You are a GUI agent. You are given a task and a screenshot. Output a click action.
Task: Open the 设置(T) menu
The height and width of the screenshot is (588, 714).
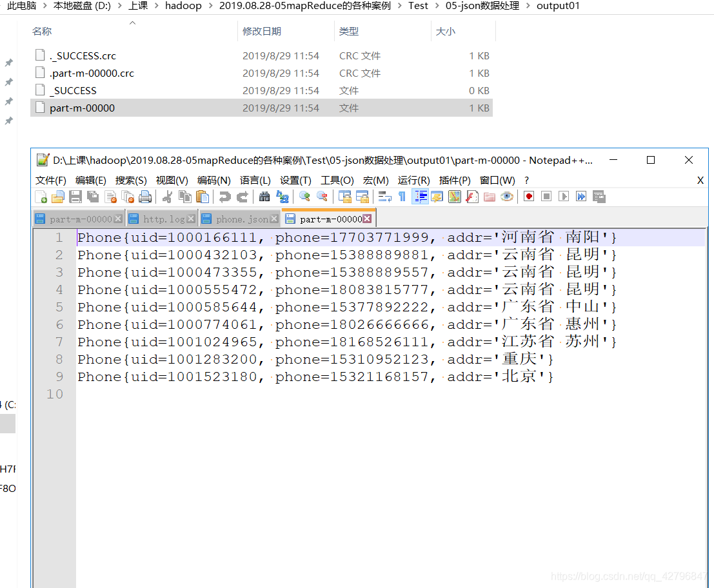(x=295, y=181)
